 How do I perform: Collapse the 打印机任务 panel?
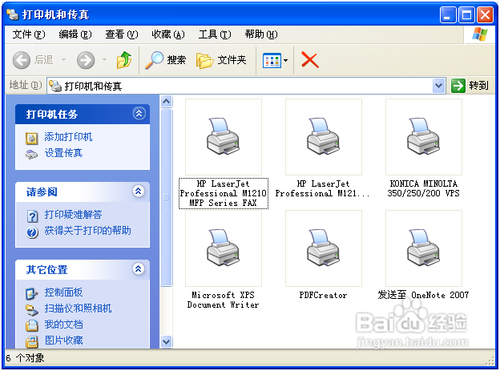point(139,114)
